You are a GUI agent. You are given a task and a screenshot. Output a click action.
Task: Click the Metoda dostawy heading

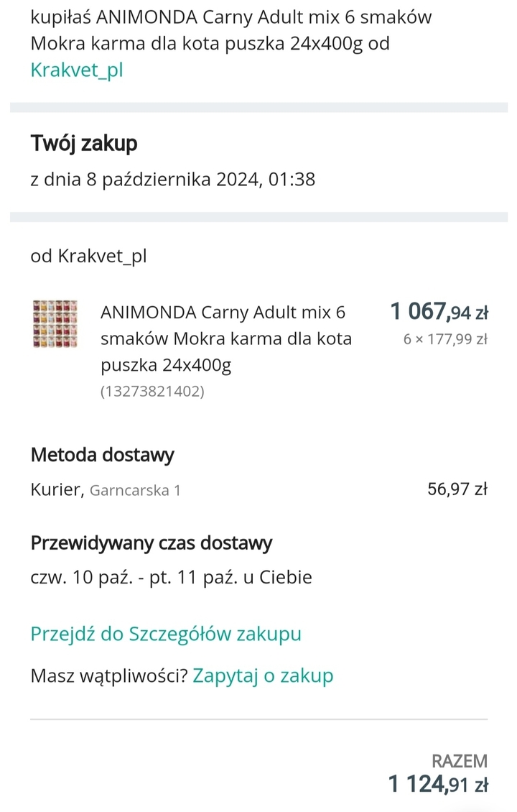click(103, 455)
